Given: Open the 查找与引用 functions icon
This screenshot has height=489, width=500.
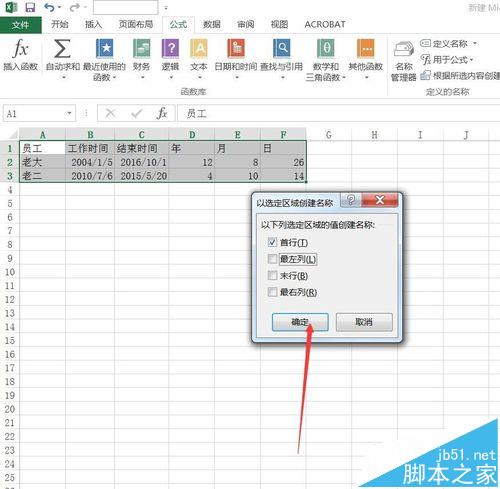Looking at the screenshot, I should [282, 49].
